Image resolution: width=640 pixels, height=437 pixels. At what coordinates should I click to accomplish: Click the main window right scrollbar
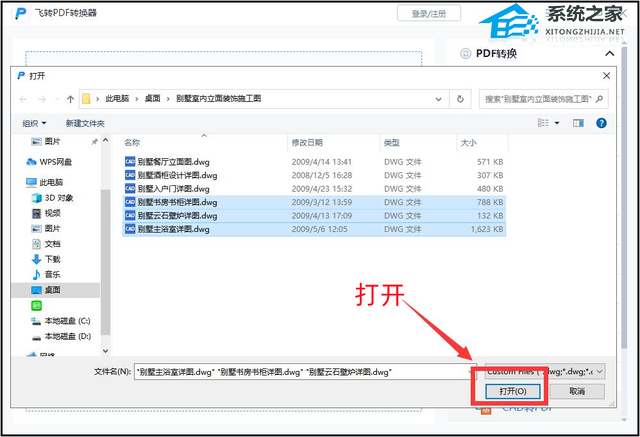coord(624,197)
